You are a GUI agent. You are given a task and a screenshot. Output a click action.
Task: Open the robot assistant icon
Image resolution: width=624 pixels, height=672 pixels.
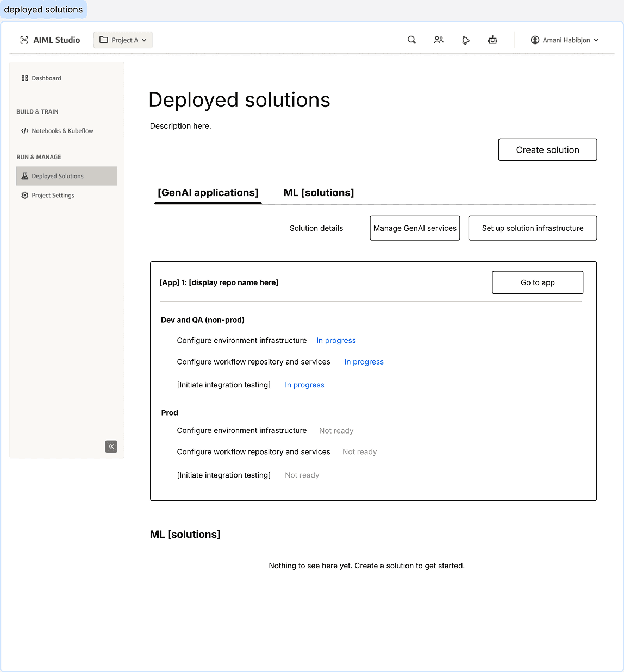click(x=492, y=40)
